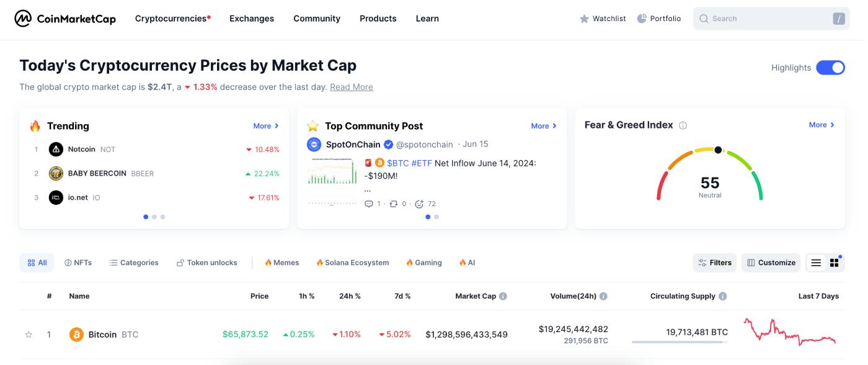Switch to list view icon
Image resolution: width=868 pixels, height=365 pixels.
816,263
